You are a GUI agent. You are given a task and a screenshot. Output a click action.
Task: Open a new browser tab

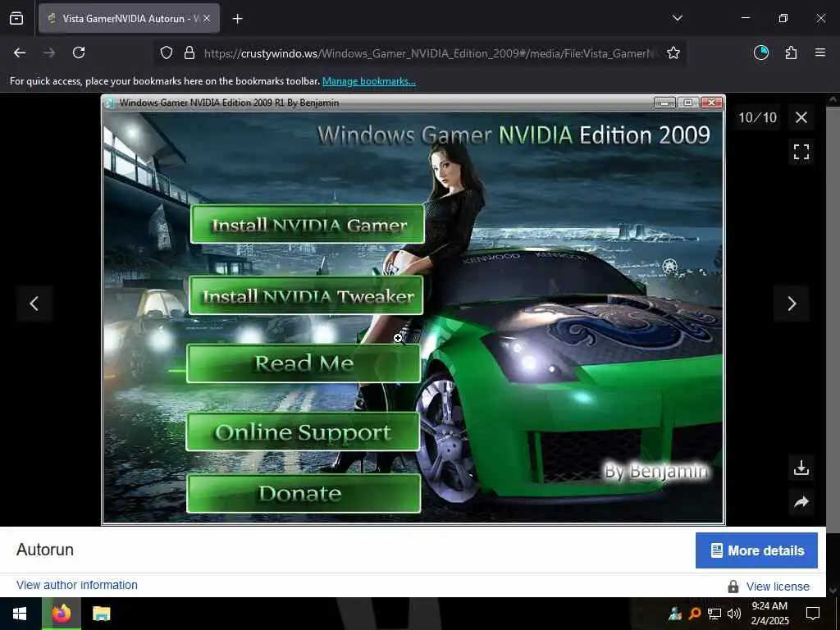click(237, 19)
